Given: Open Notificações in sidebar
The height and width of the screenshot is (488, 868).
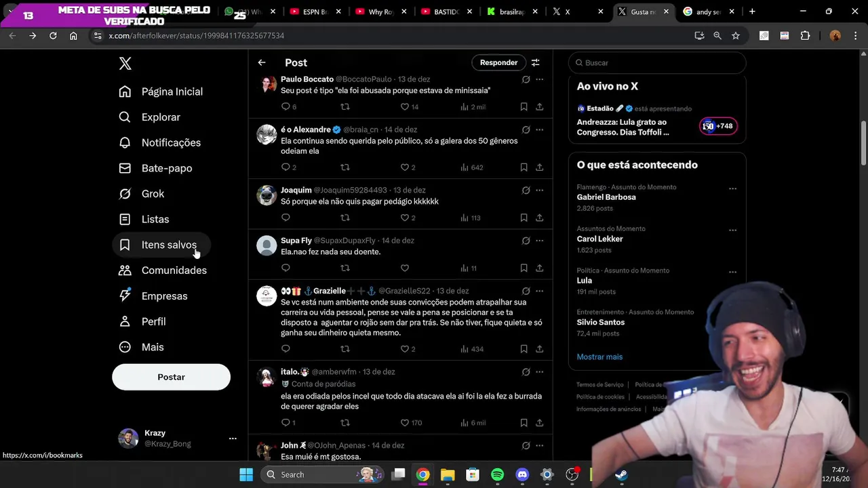Looking at the screenshot, I should click(160, 143).
